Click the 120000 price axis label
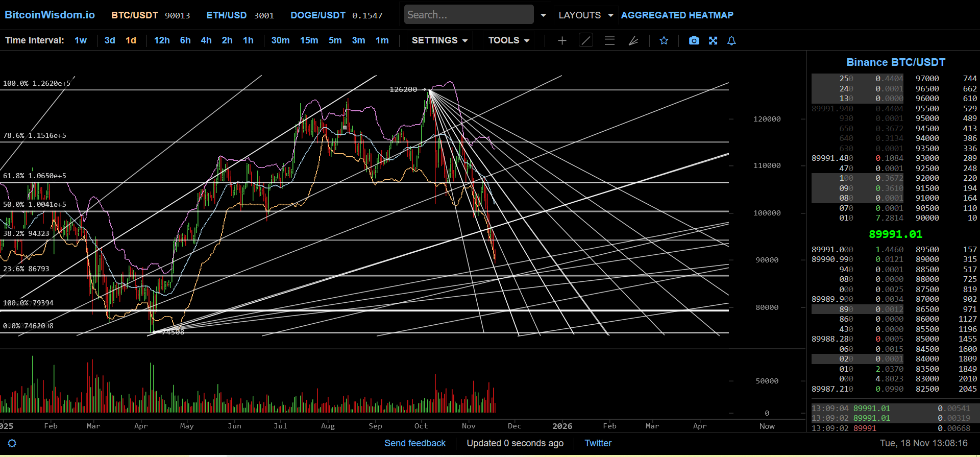Image resolution: width=980 pixels, height=457 pixels. point(767,119)
